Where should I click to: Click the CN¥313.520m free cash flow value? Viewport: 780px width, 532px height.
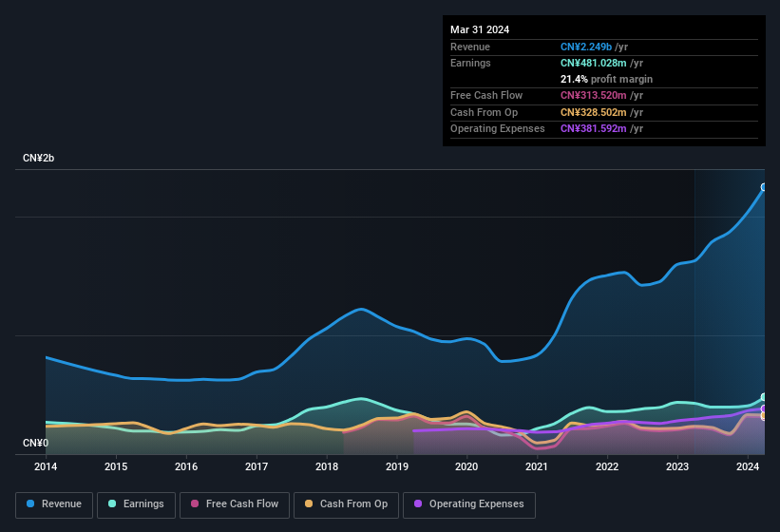594,95
